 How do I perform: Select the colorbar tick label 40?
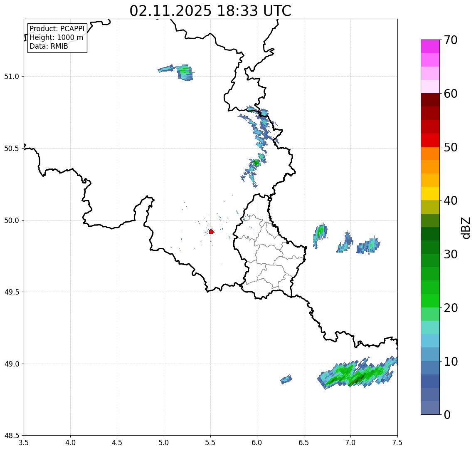[451, 200]
